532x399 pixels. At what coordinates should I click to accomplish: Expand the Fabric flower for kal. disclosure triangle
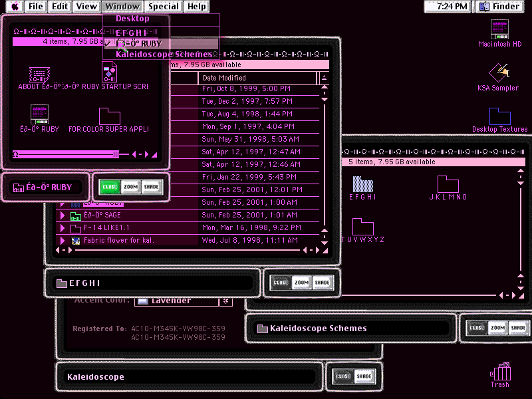(x=63, y=241)
